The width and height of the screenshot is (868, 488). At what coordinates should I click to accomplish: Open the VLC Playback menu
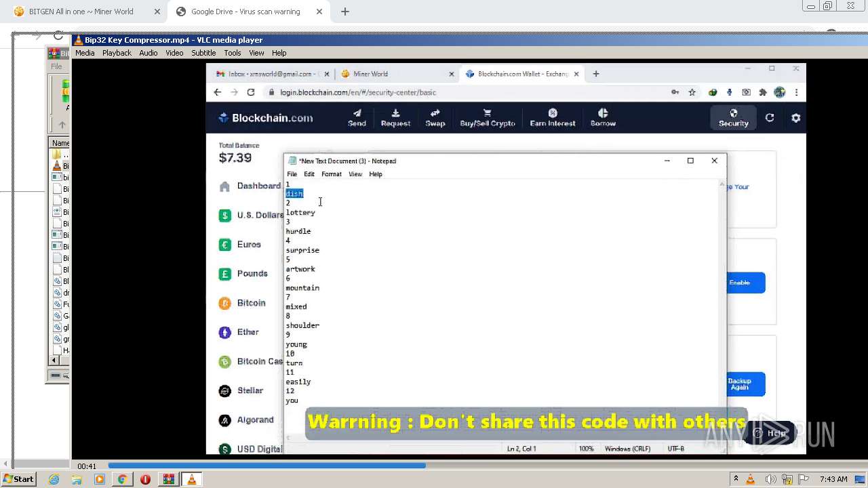[x=117, y=53]
